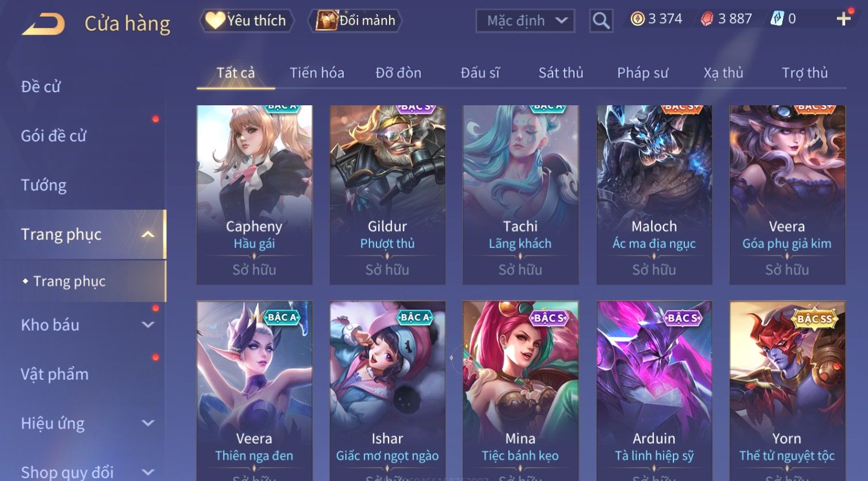
Task: Expand the Kho báu sidebar section
Action: tap(148, 325)
